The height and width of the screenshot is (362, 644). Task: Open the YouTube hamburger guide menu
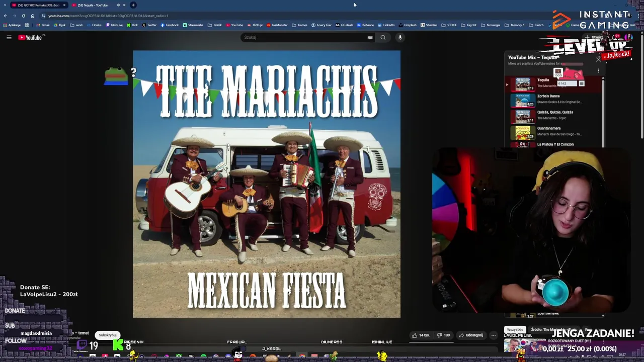coord(9,37)
